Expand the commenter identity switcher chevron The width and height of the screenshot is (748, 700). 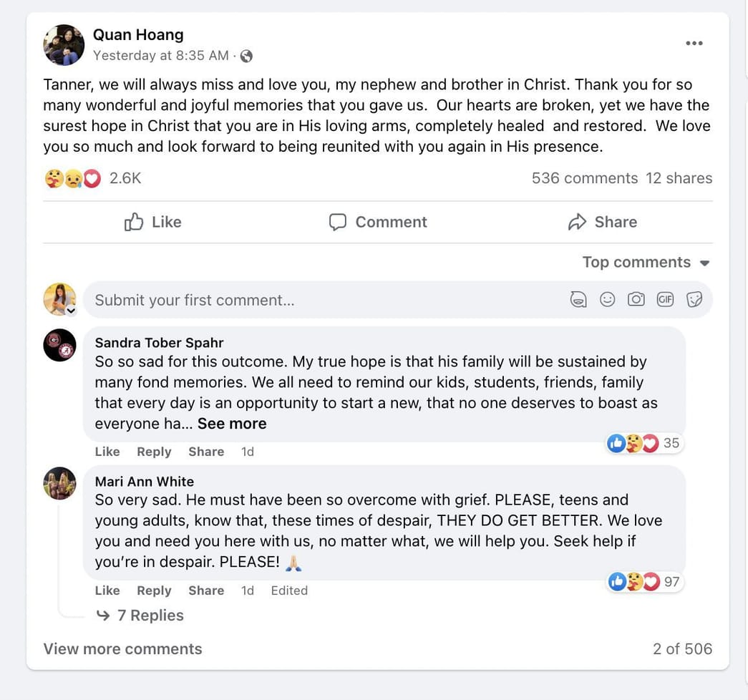(70, 310)
